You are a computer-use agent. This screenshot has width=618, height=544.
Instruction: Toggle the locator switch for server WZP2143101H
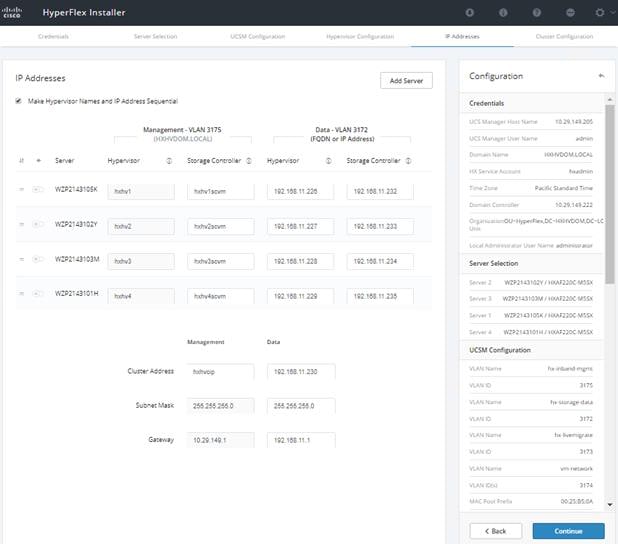38,294
